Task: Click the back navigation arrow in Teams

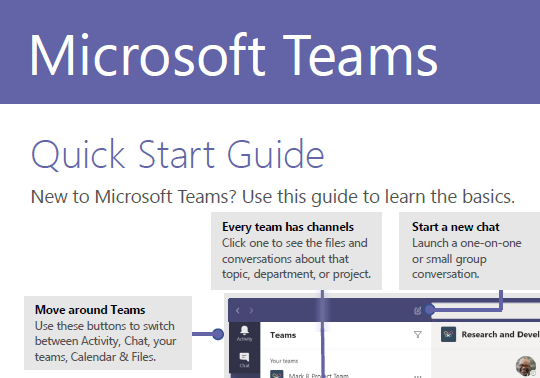Action: pos(238,311)
